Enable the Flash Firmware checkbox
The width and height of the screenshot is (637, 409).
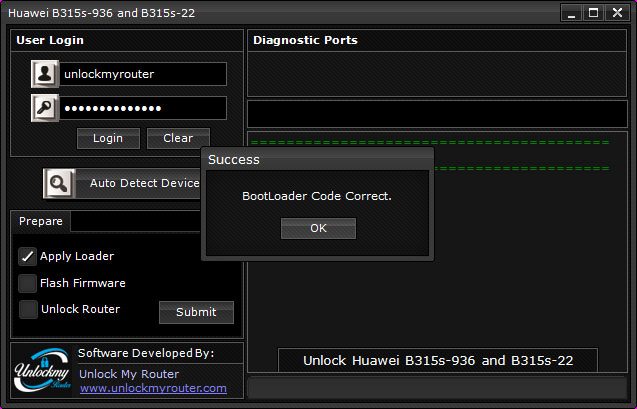coord(27,283)
